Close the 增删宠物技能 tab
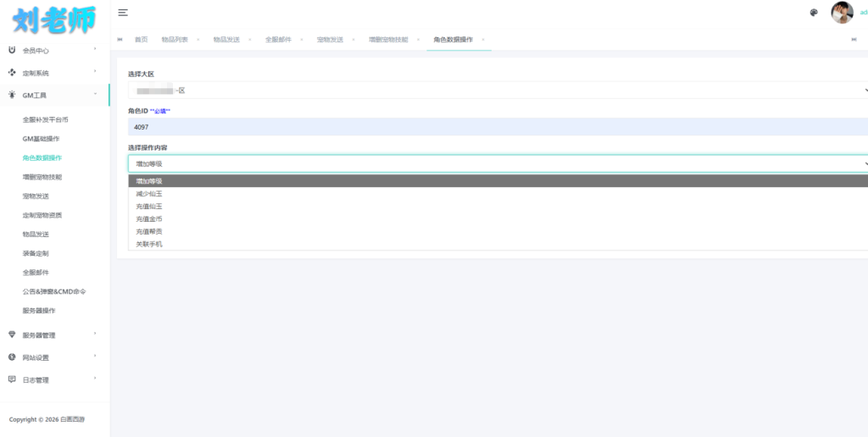This screenshot has width=868, height=437. (x=418, y=40)
